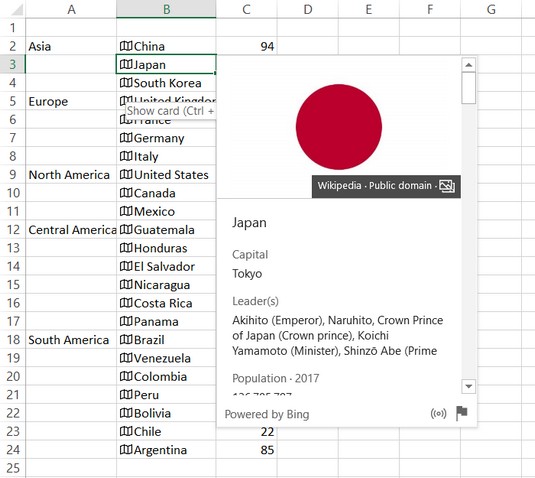Click the map icon next to Germany
The image size is (535, 478).
(126, 137)
